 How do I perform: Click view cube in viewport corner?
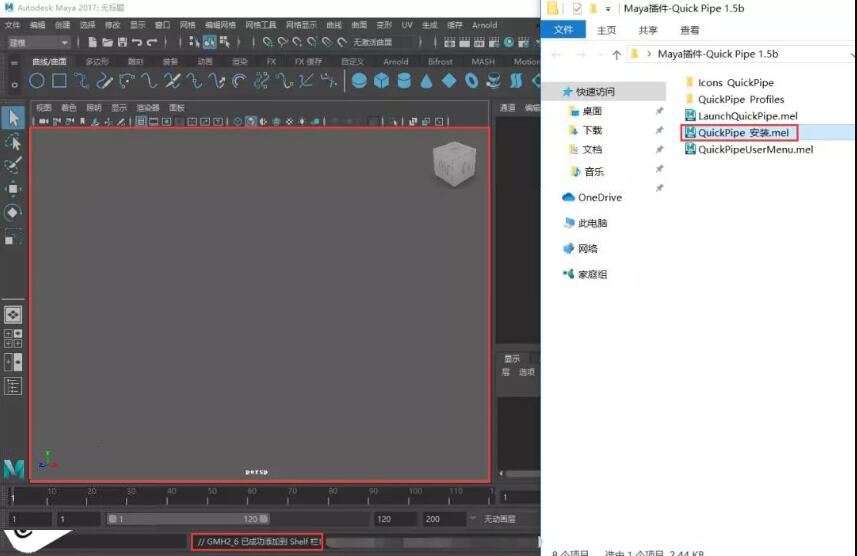(454, 163)
